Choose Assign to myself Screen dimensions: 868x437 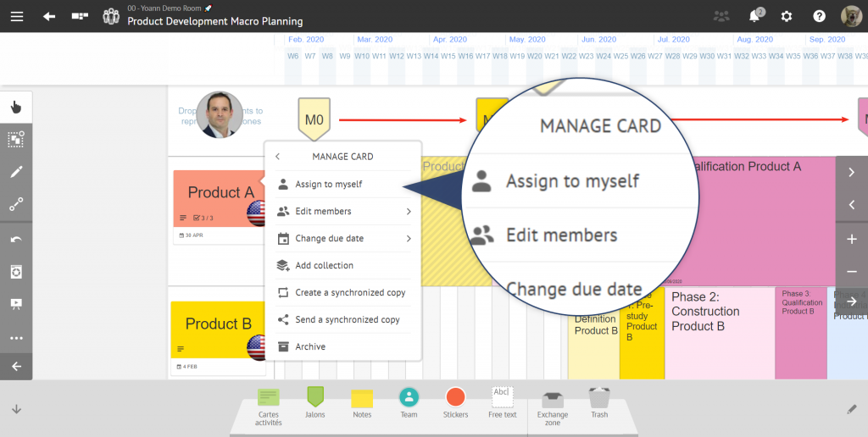[x=342, y=185]
